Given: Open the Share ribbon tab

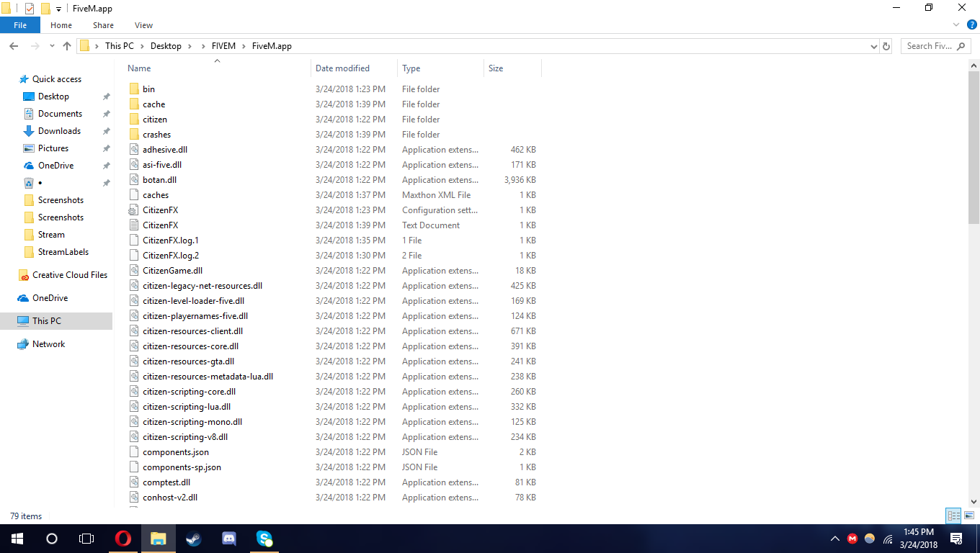Looking at the screenshot, I should (x=103, y=25).
